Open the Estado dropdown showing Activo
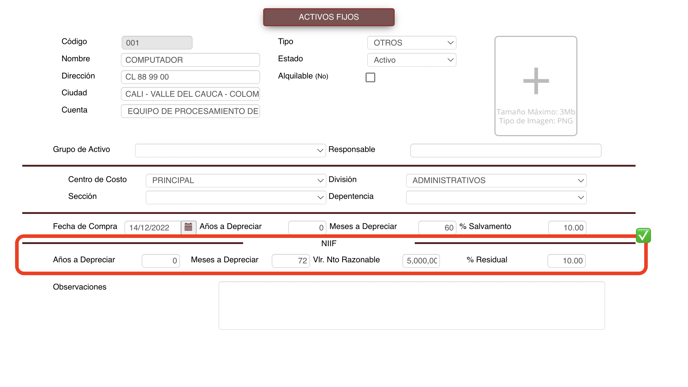The image size is (688, 387). [x=412, y=60]
